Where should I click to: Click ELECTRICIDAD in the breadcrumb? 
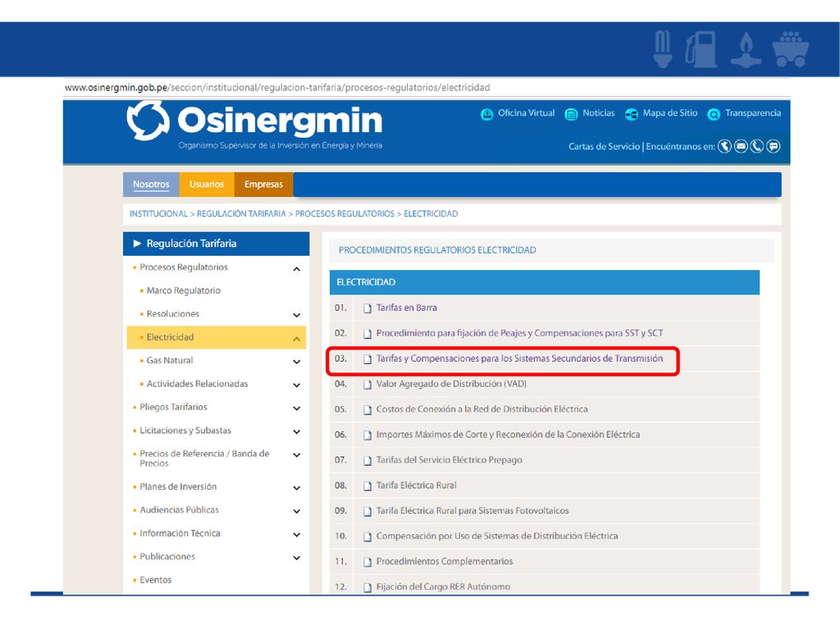click(431, 214)
